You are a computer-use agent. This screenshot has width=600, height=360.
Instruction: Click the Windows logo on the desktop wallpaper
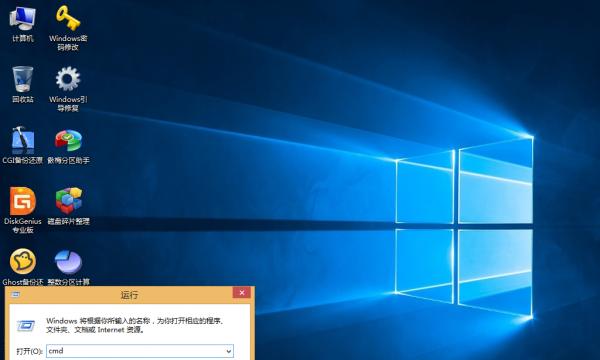464,227
